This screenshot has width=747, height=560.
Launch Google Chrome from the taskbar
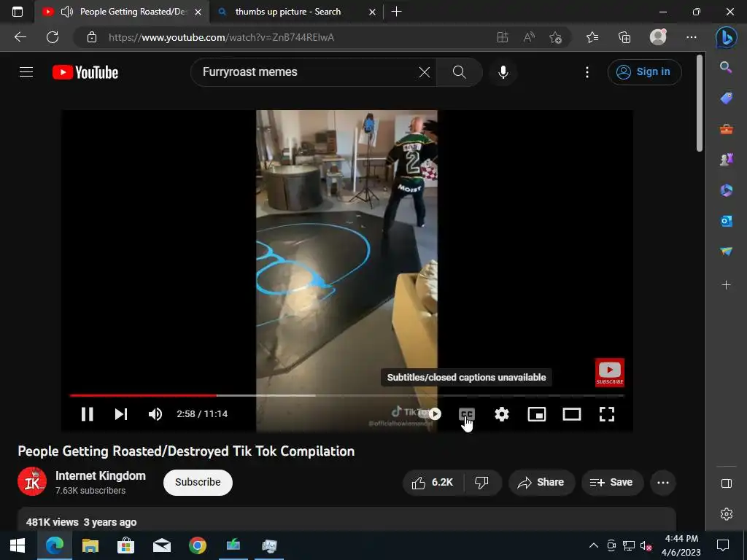(x=197, y=545)
